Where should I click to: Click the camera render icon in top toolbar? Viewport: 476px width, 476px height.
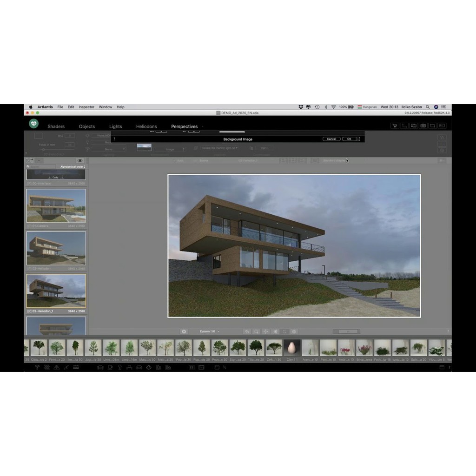click(x=423, y=126)
